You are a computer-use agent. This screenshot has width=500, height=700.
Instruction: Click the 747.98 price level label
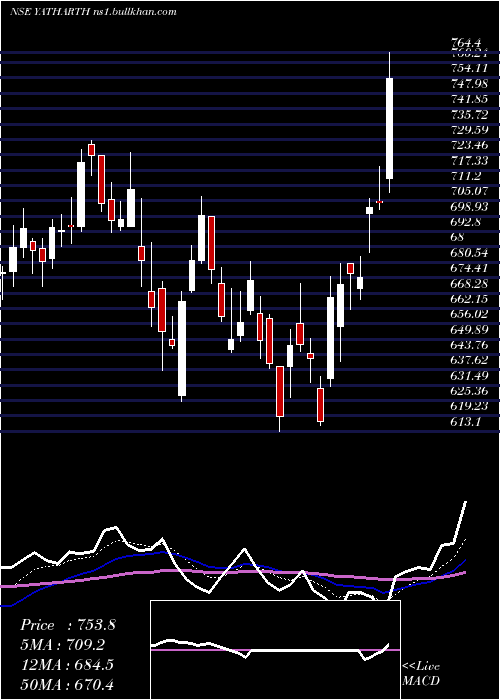469,83
